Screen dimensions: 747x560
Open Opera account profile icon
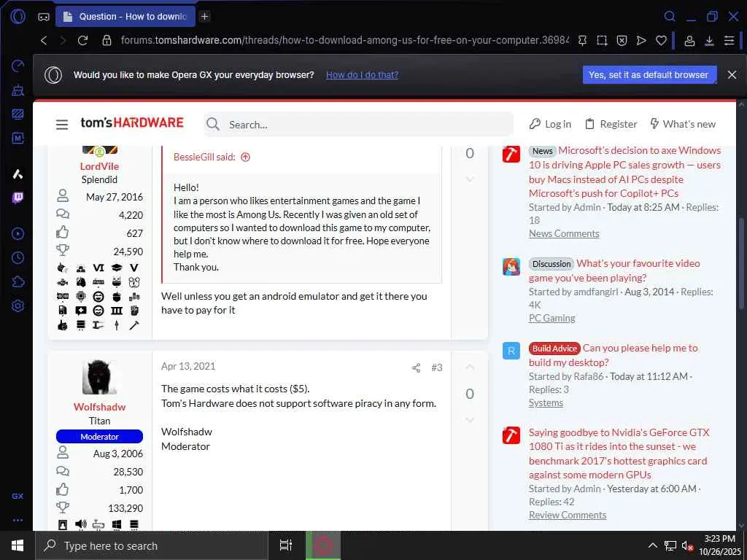pos(689,41)
